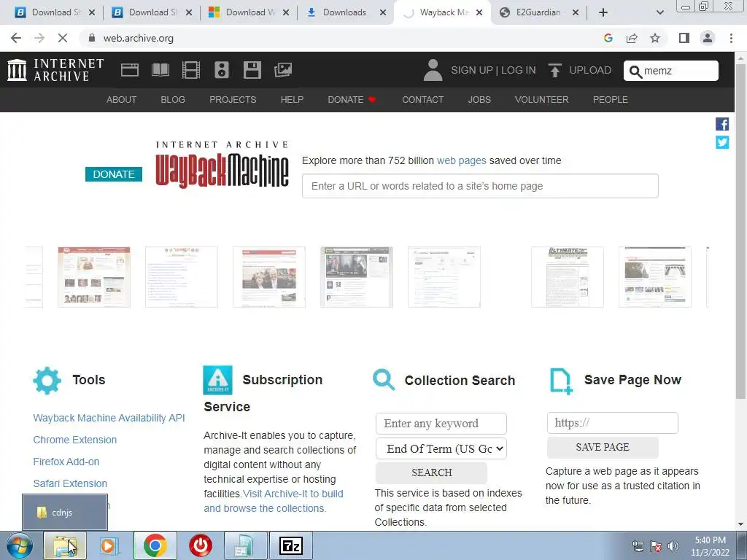Viewport: 747px width, 560px height.
Task: Click the SIGN UP link
Action: click(472, 70)
